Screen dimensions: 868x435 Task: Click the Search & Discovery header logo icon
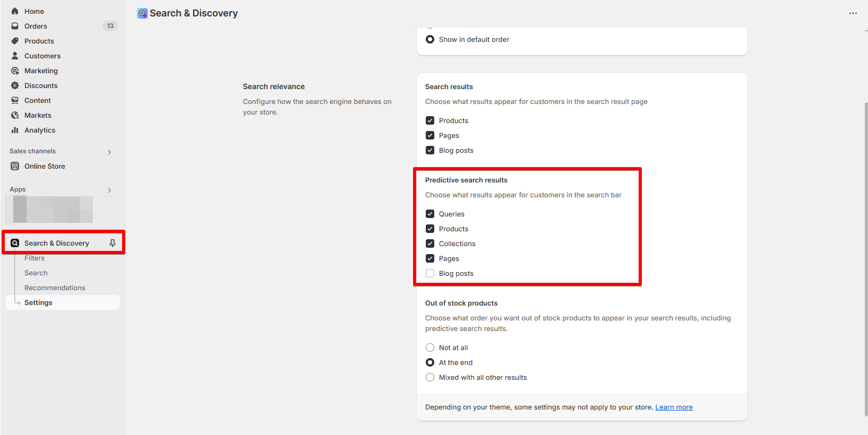pos(142,13)
